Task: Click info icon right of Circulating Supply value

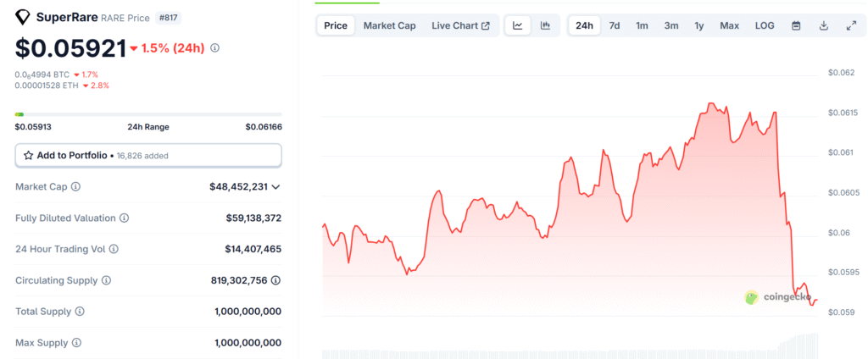Action: pos(276,280)
